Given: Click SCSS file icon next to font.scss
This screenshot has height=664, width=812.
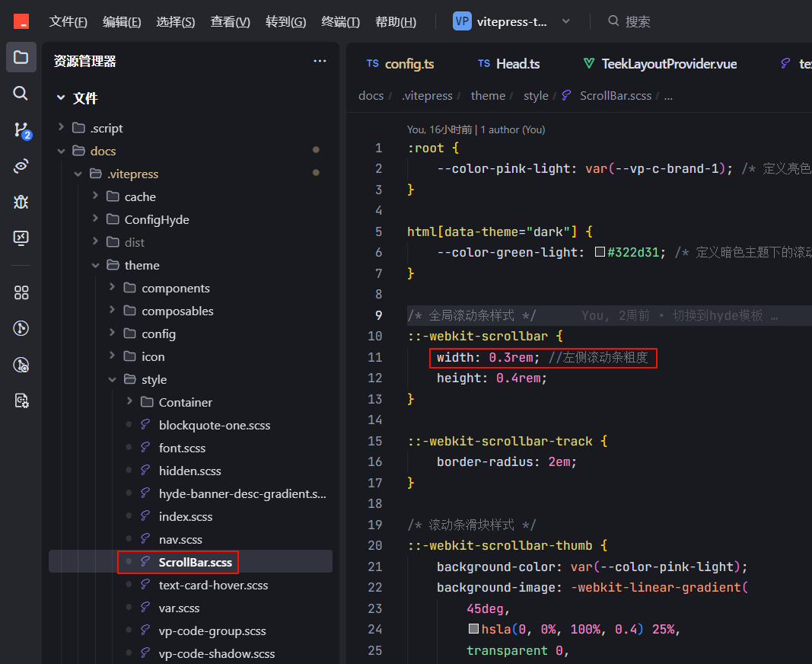Looking at the screenshot, I should [145, 447].
